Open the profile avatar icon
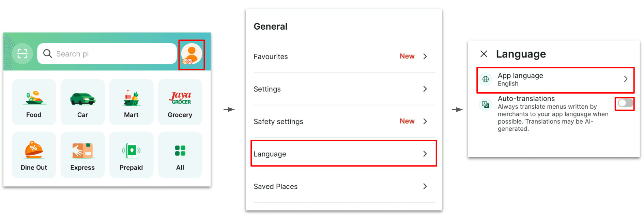The image size is (644, 220). pos(191,54)
